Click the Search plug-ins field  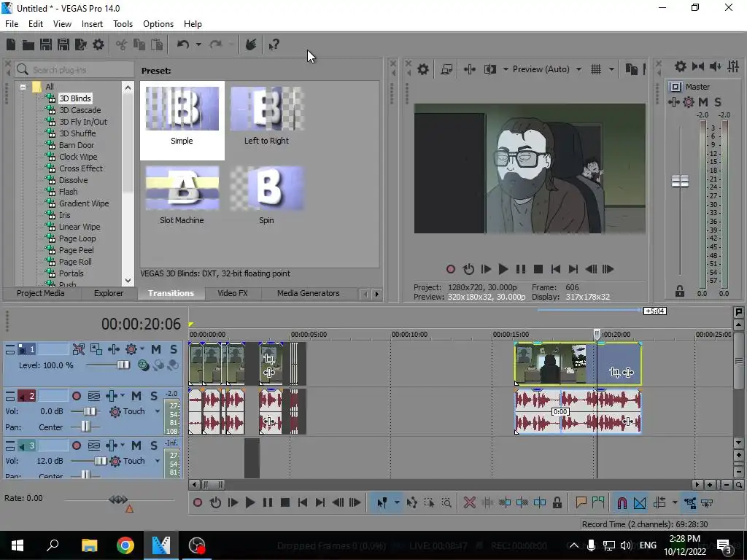tap(74, 70)
